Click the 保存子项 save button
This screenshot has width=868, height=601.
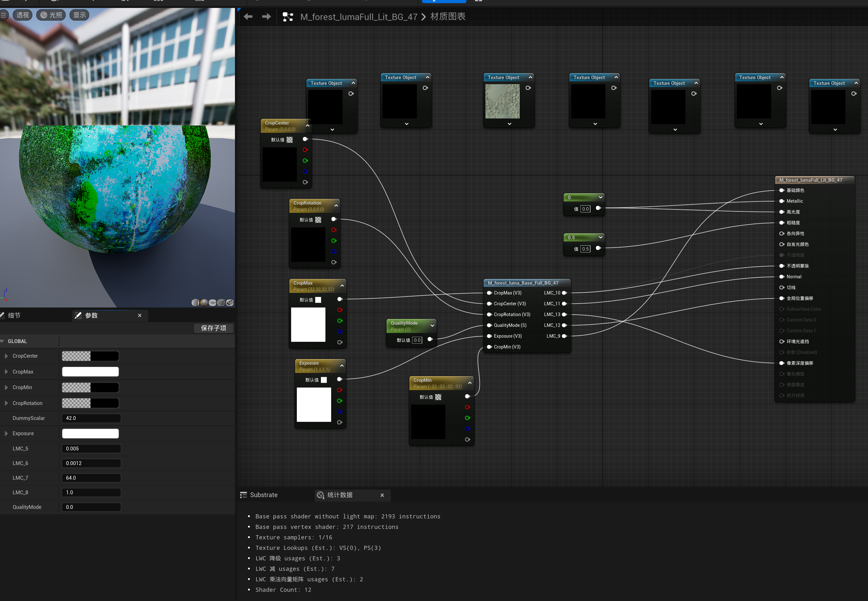point(213,328)
